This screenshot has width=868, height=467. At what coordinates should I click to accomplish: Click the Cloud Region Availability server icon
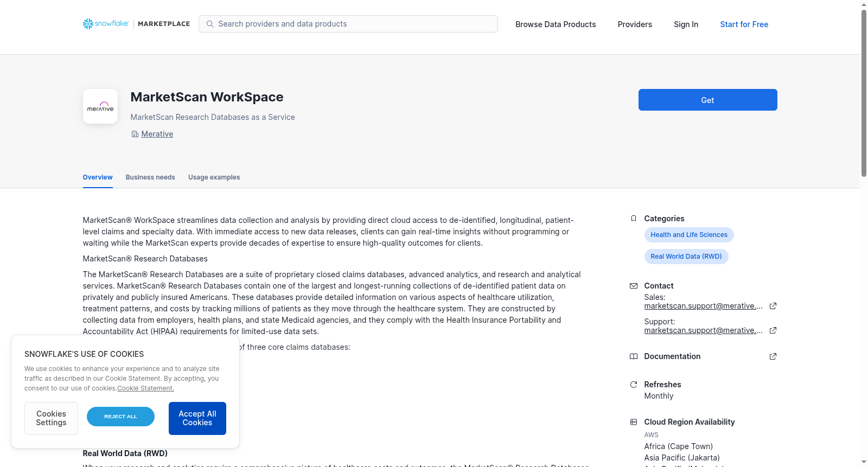coord(633,422)
